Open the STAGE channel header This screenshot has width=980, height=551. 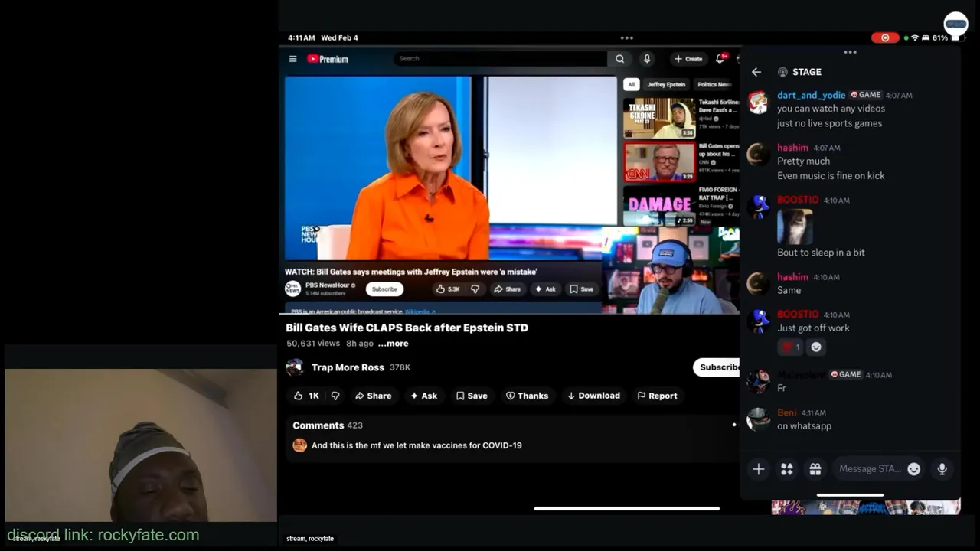[x=799, y=72]
